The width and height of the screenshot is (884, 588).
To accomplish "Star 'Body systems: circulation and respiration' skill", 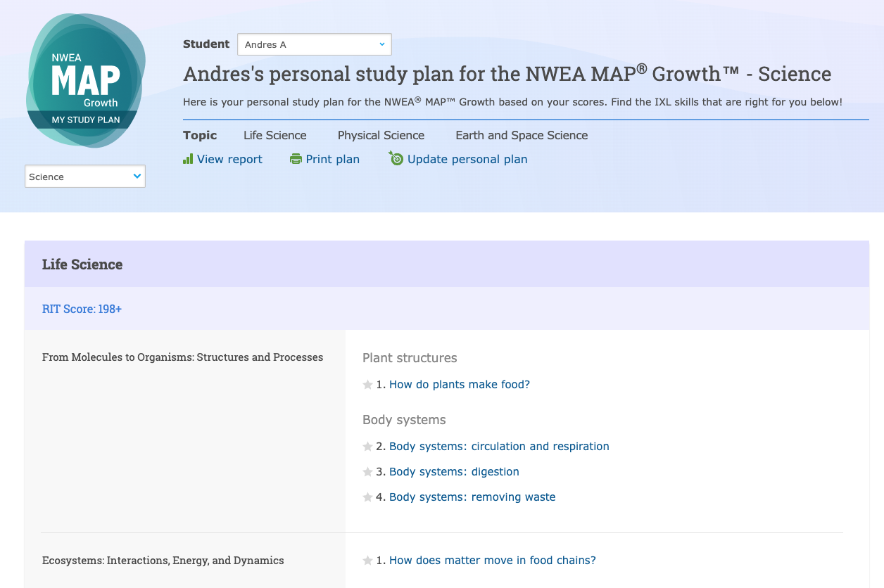I will point(367,447).
